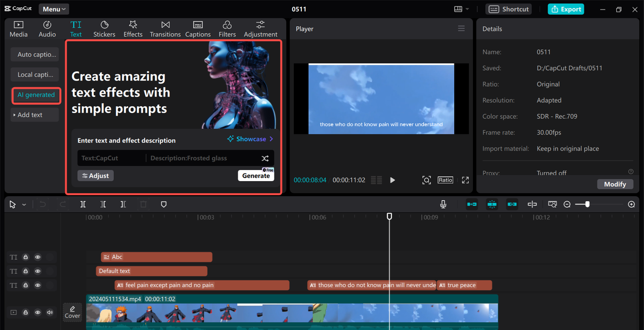The height and width of the screenshot is (330, 644).
Task: Hide the captions text track
Action: point(38,285)
